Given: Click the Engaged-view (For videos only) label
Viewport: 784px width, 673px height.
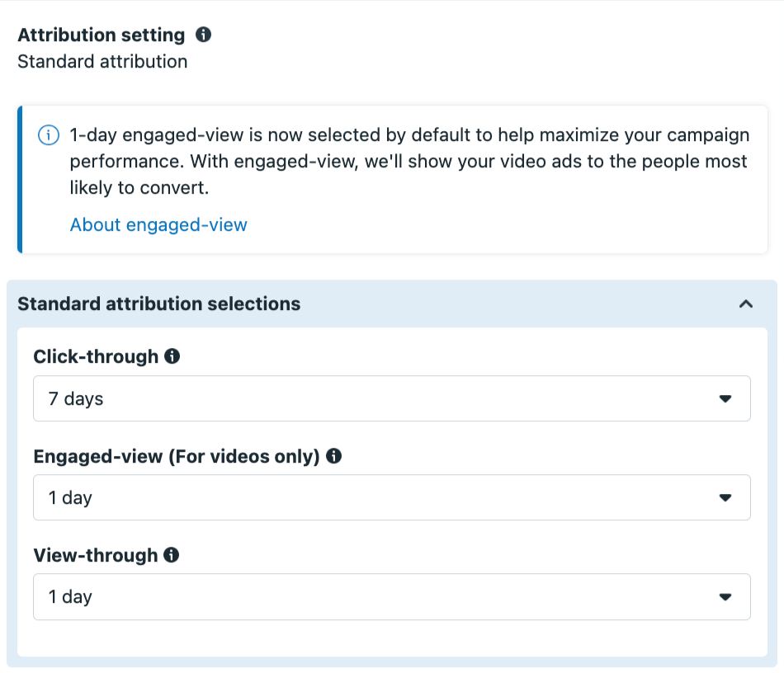Looking at the screenshot, I should point(177,456).
